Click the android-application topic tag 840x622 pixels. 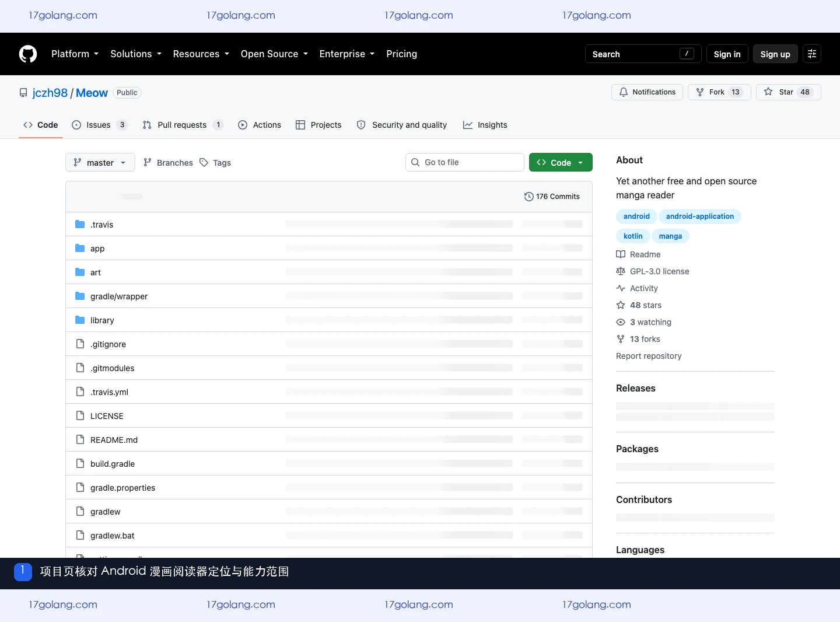pos(700,216)
